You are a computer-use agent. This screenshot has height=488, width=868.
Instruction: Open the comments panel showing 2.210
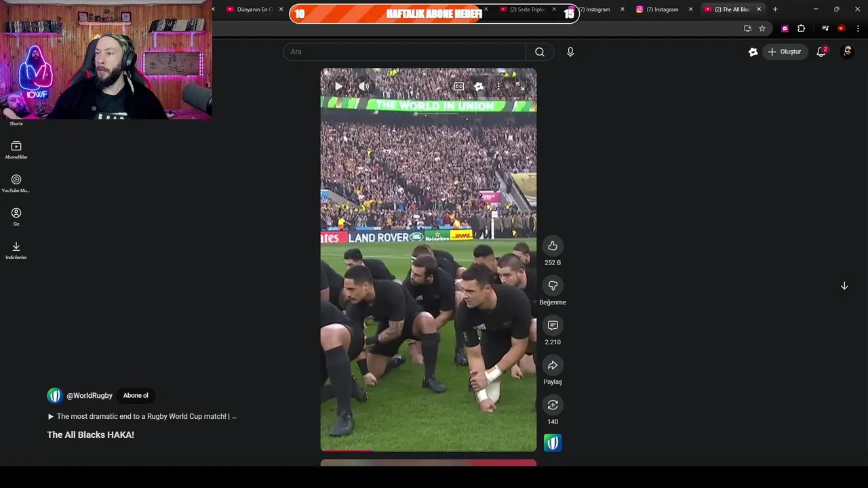click(553, 325)
